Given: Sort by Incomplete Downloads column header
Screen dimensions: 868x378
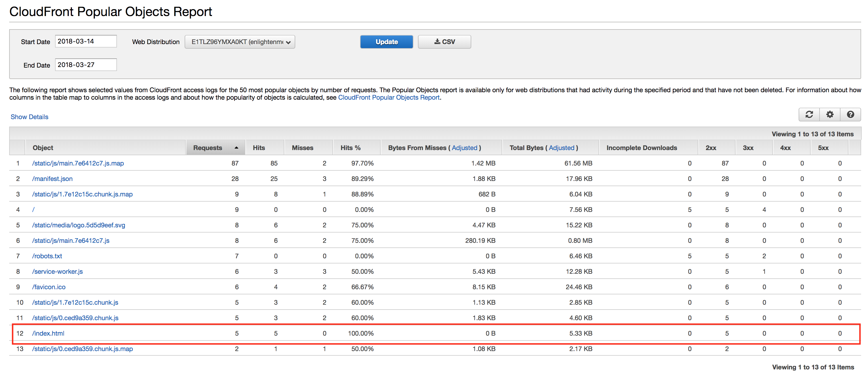Looking at the screenshot, I should point(641,148).
